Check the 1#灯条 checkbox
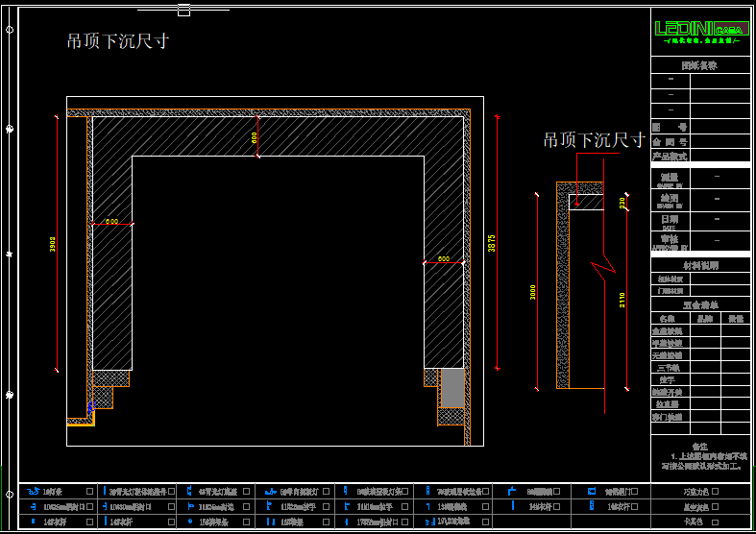Image resolution: width=756 pixels, height=534 pixels. pos(89,491)
